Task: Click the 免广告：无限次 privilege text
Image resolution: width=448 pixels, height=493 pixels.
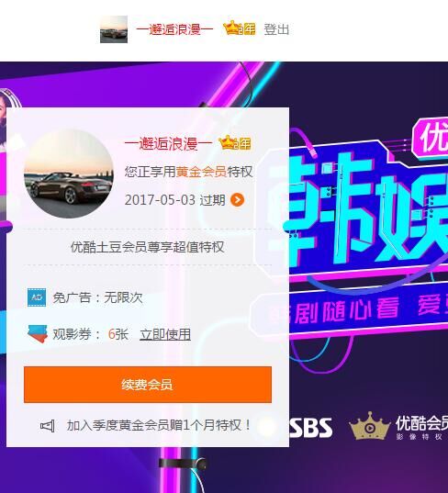Action: tap(98, 297)
